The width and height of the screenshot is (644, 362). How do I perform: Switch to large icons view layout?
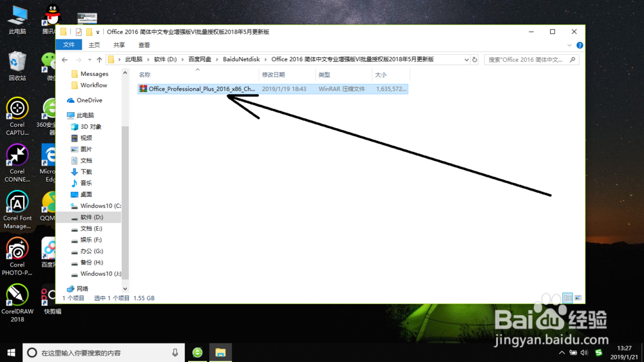click(578, 298)
